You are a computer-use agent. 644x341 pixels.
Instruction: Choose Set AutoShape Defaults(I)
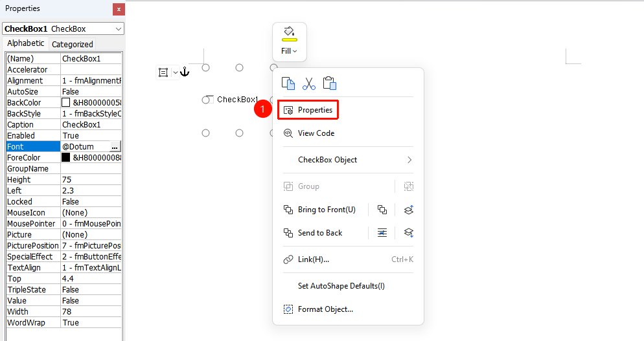pyautogui.click(x=341, y=286)
